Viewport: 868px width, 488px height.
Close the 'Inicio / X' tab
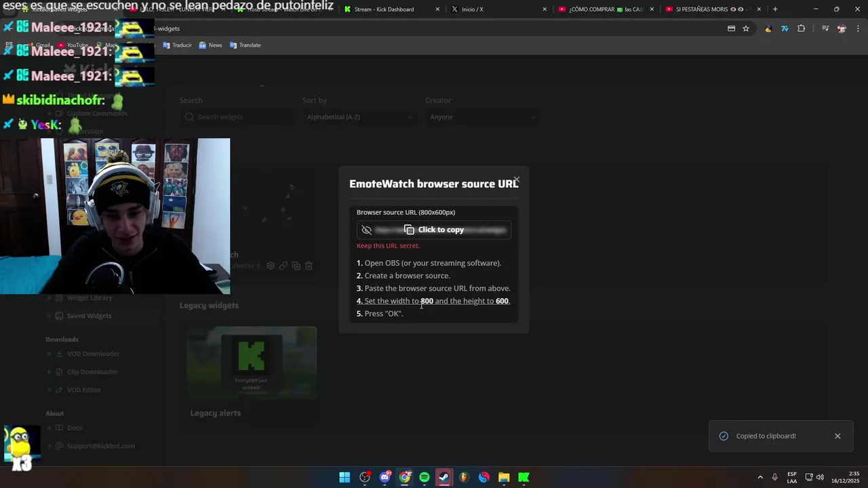click(545, 9)
